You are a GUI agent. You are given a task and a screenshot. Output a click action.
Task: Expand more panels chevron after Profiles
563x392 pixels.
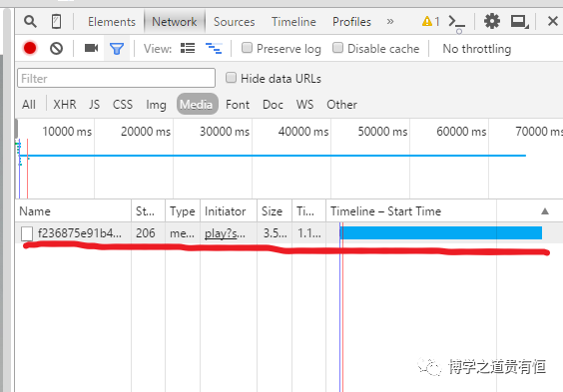click(390, 22)
